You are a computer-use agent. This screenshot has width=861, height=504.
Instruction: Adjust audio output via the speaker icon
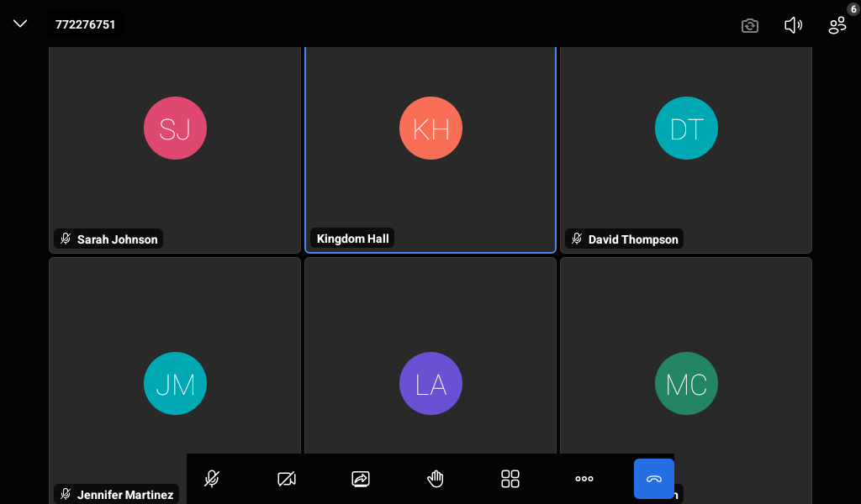(793, 25)
